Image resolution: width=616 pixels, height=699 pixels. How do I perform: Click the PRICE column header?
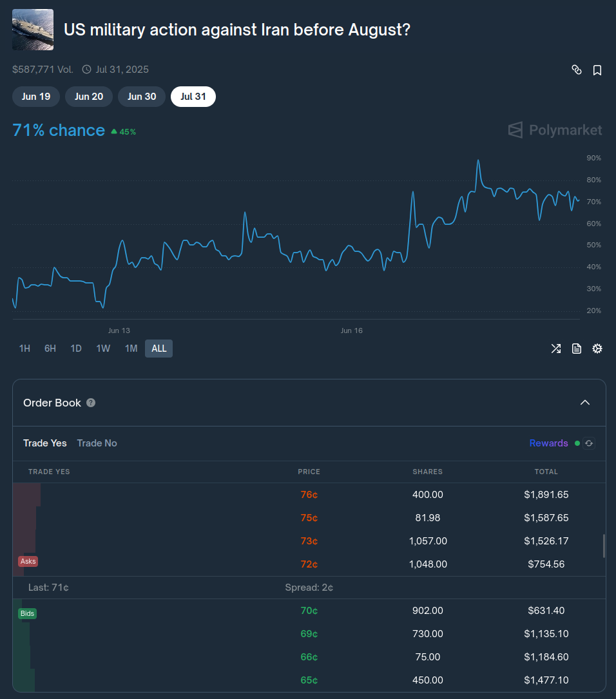[x=309, y=472]
